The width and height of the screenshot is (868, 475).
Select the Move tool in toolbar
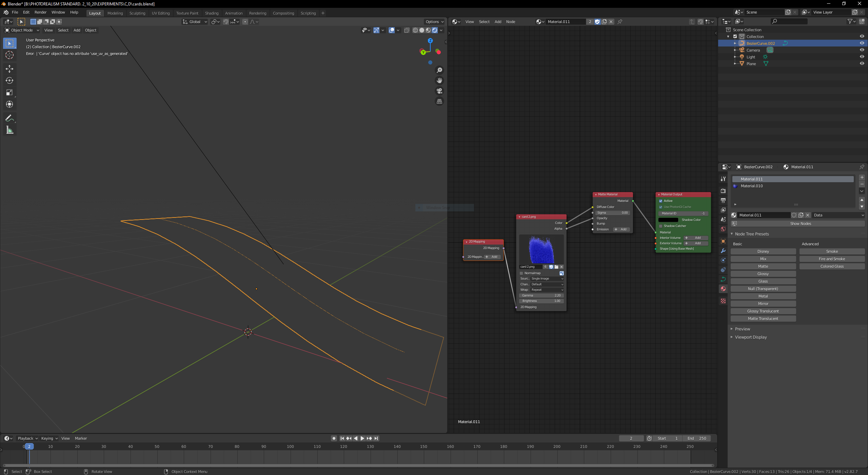coord(9,69)
